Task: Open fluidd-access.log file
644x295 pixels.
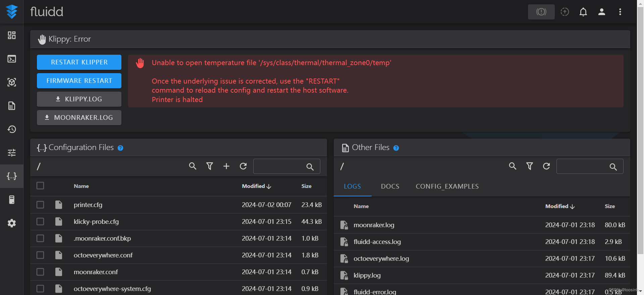Action: 377,242
